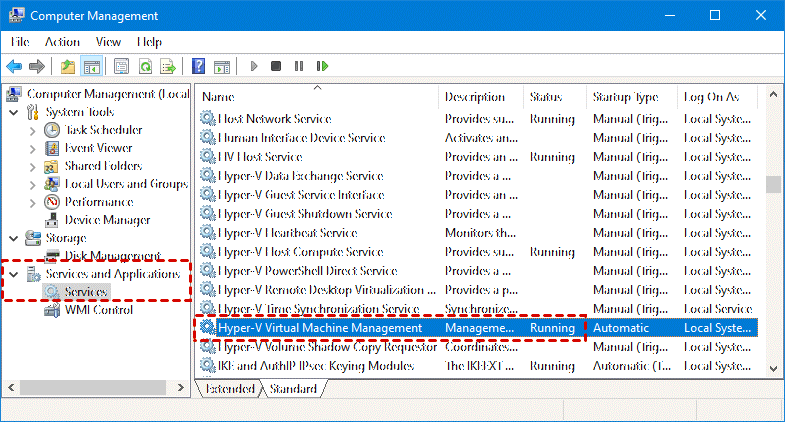Screen dimensions: 785x422
Task: Open the Action menu
Action: (62, 42)
